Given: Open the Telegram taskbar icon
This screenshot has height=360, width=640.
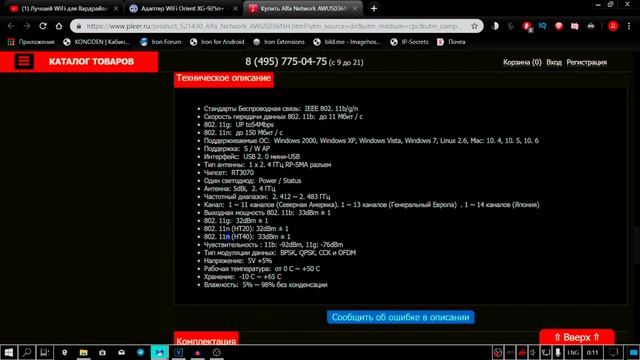Looking at the screenshot, I should 140,352.
